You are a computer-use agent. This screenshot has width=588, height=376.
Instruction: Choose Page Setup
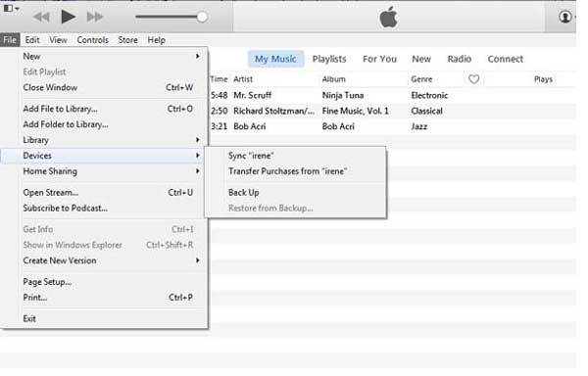click(x=104, y=282)
